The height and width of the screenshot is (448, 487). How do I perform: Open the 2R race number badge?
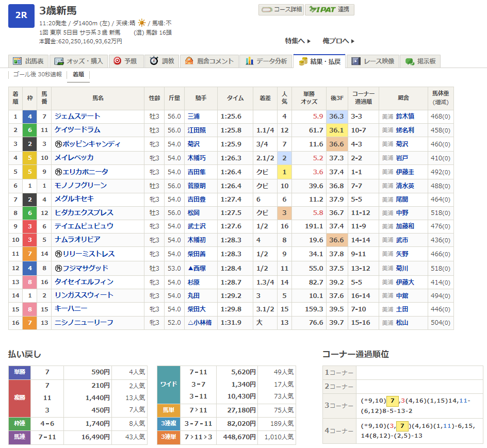coord(22,15)
